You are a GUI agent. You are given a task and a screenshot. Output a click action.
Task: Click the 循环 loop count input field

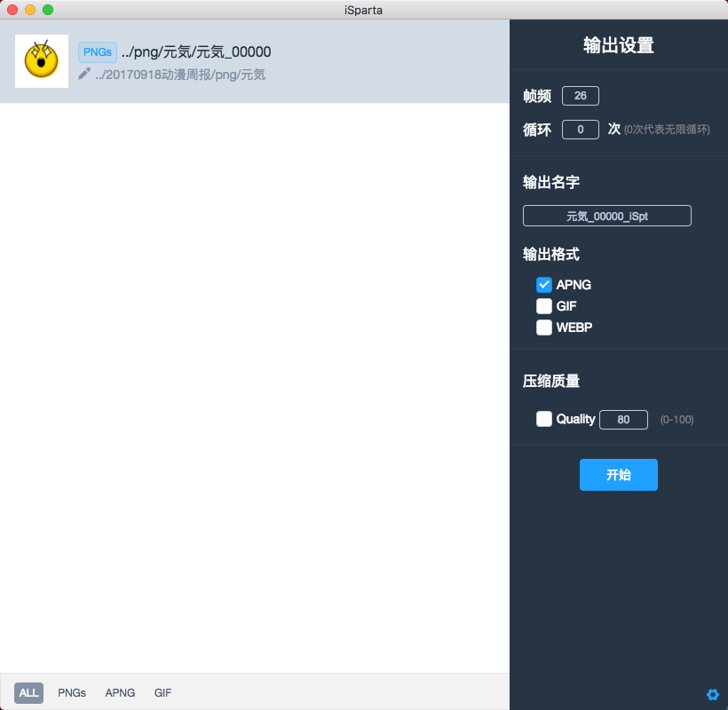581,130
